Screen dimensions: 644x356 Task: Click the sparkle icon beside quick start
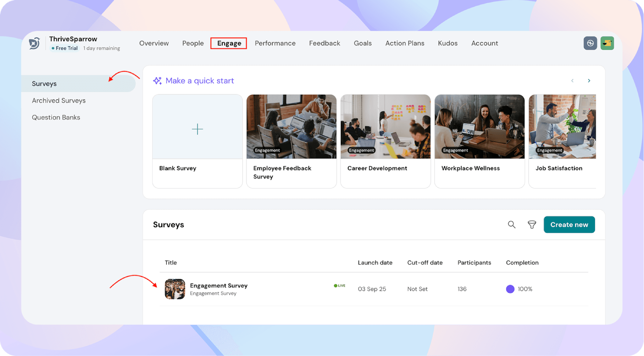point(157,81)
